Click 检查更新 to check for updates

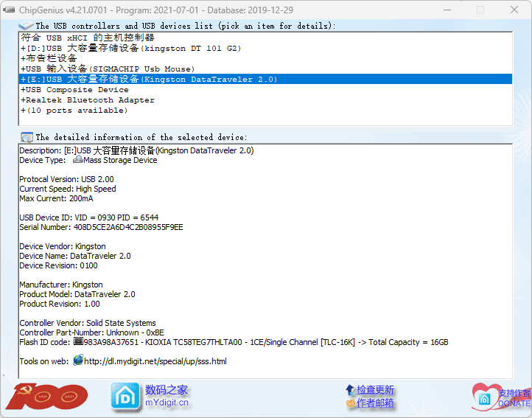pos(375,390)
